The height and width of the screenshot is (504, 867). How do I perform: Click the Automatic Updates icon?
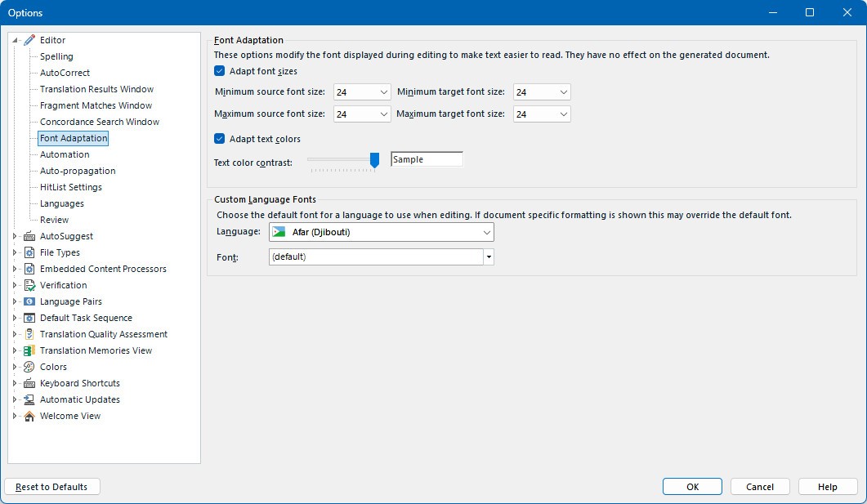(x=29, y=399)
